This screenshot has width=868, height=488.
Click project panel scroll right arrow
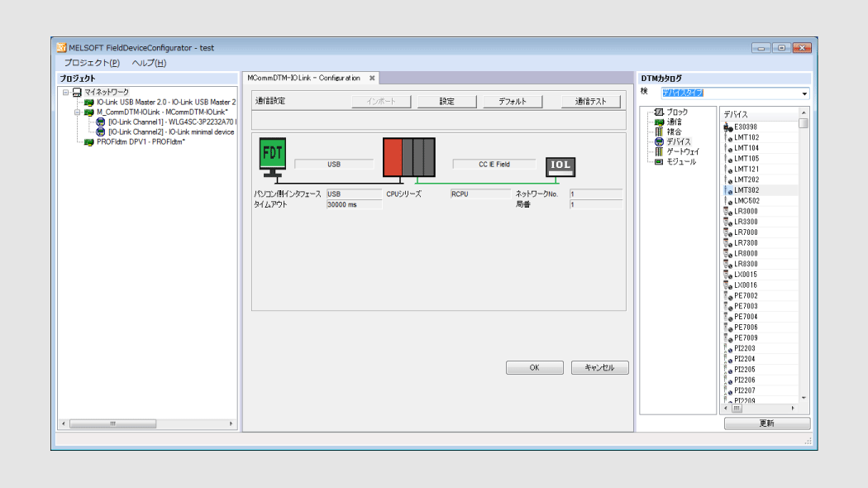231,423
